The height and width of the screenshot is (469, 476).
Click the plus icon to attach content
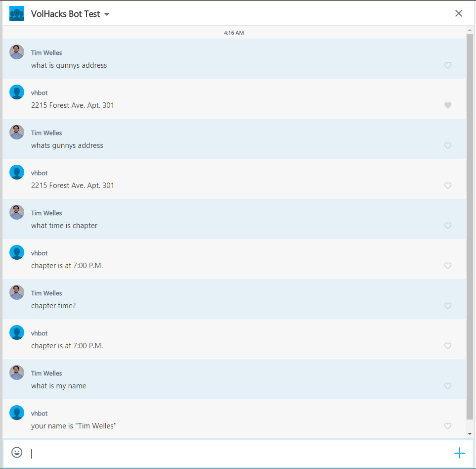click(x=459, y=452)
